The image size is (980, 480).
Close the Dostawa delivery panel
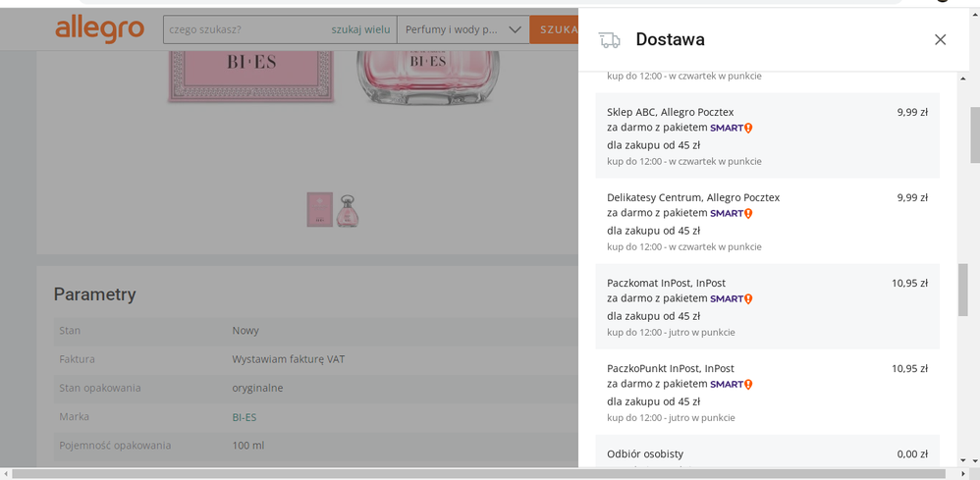(x=940, y=39)
